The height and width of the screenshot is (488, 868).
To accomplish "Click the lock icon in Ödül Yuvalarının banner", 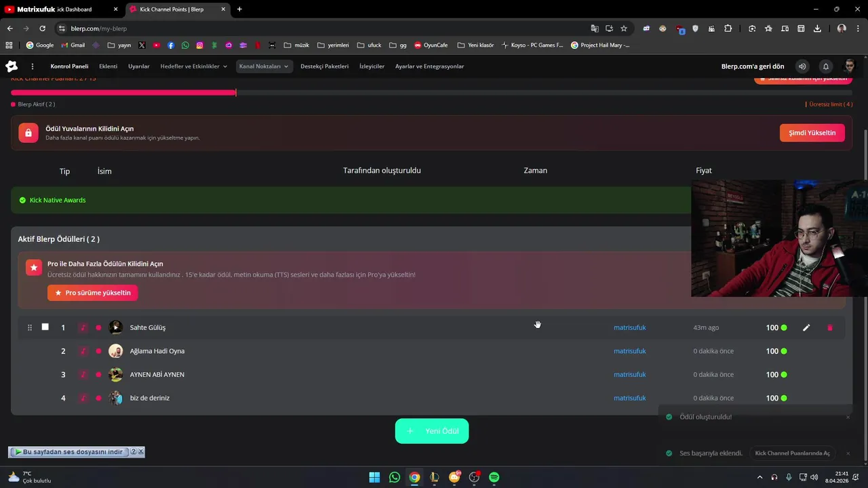I will (x=28, y=133).
